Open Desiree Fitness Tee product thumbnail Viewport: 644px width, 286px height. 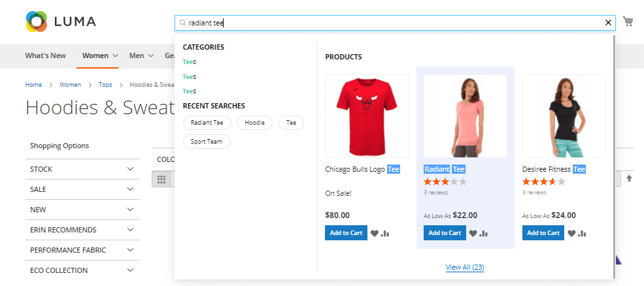point(564,116)
